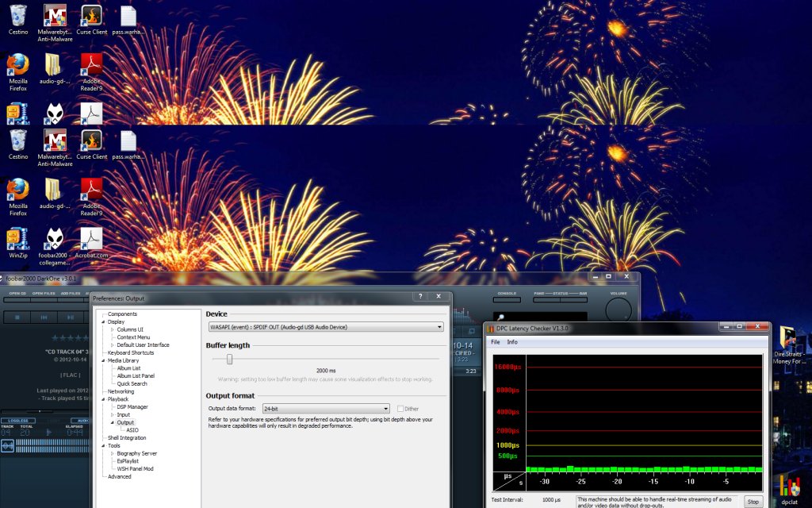
Task: Select Quick Search in the Preferences tree
Action: coord(132,383)
